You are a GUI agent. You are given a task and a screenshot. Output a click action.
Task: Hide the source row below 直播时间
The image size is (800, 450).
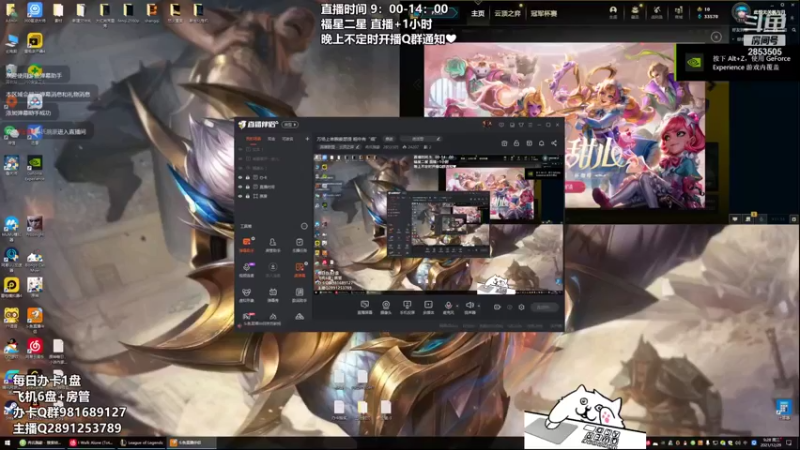(240, 196)
